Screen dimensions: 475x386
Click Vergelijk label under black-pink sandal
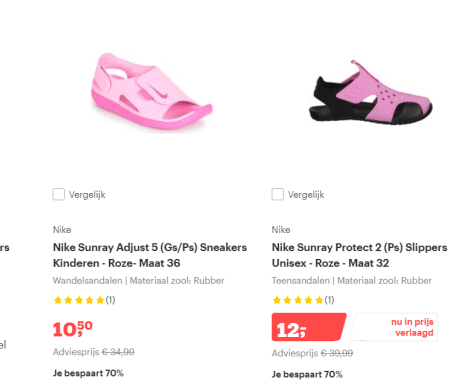[x=306, y=195]
